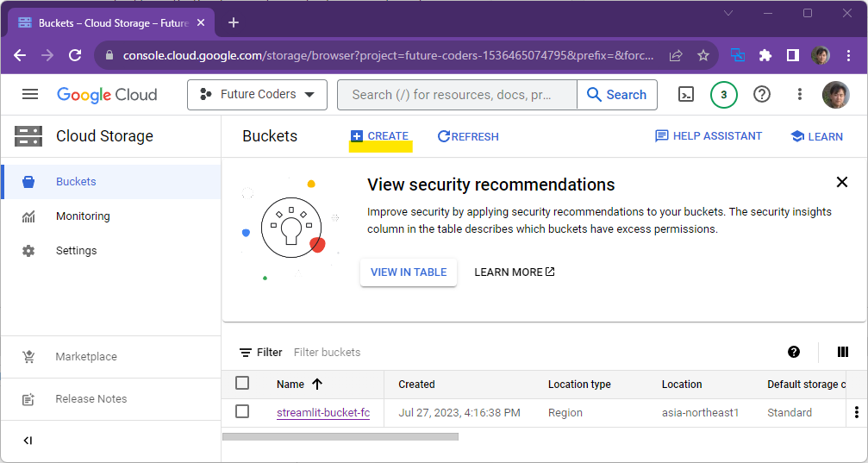The image size is (868, 463).
Task: Select all buckets header checkbox
Action: 242,384
